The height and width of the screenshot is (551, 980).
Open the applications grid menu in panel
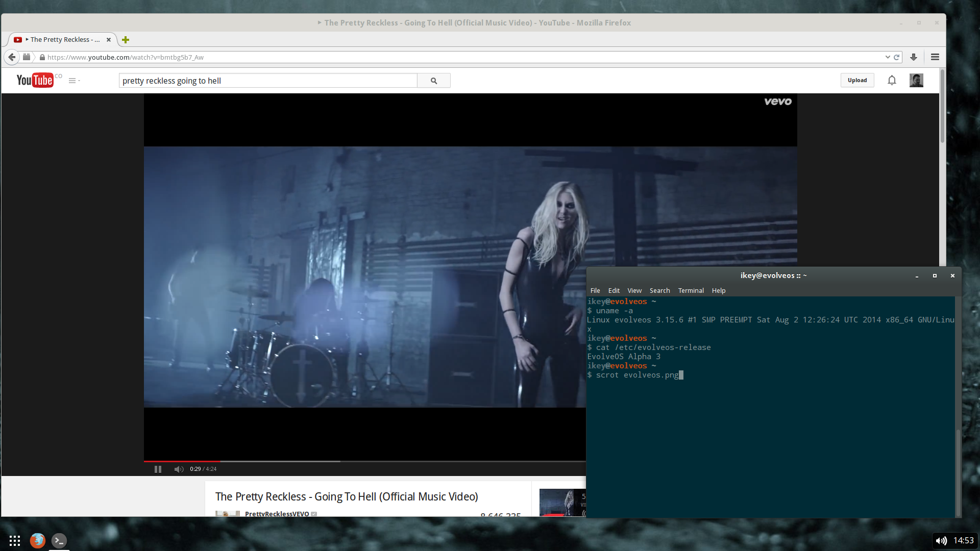click(15, 540)
